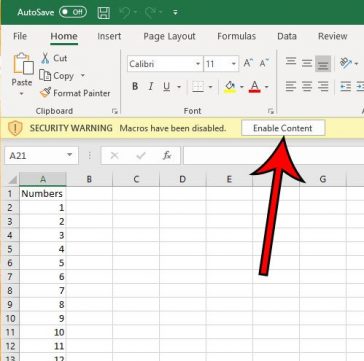Viewport: 364px width, 361px height.
Task: Click the Copy button
Action: pyautogui.click(x=56, y=76)
